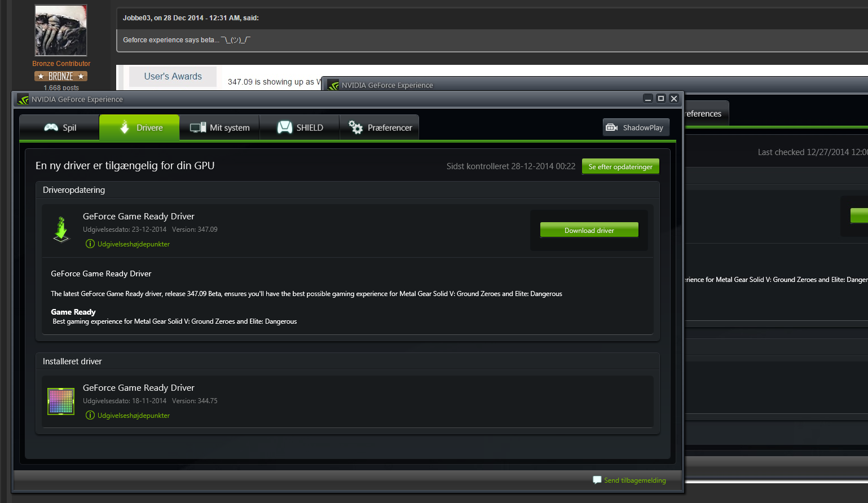Screen dimensions: 868x503
Task: Click the monitor icon on the Mit system tab
Action: coord(198,127)
